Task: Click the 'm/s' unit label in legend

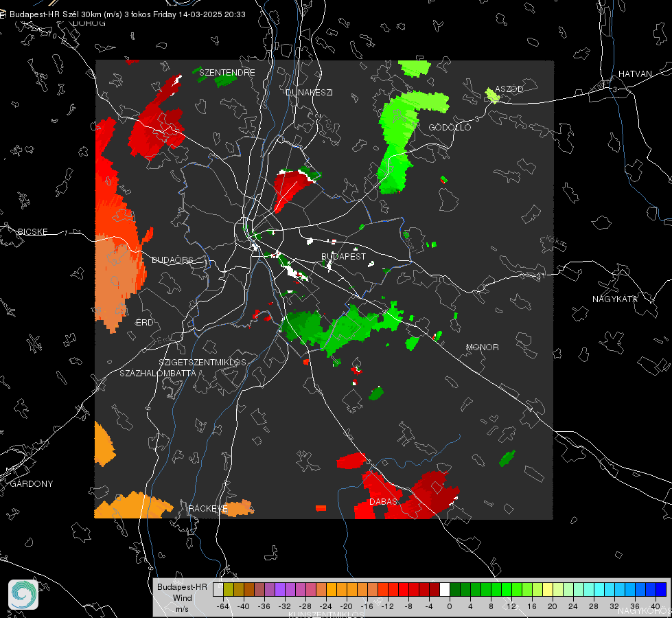Action: (x=182, y=609)
